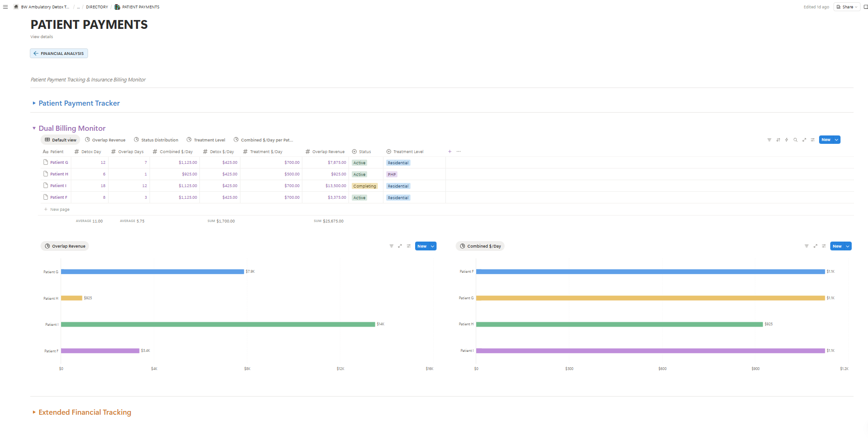Filter the Combined $/Day chart

point(806,246)
